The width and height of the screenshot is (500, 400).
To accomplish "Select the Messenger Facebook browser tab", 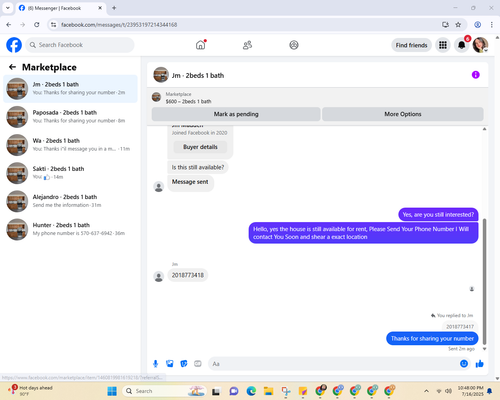I will (61, 8).
